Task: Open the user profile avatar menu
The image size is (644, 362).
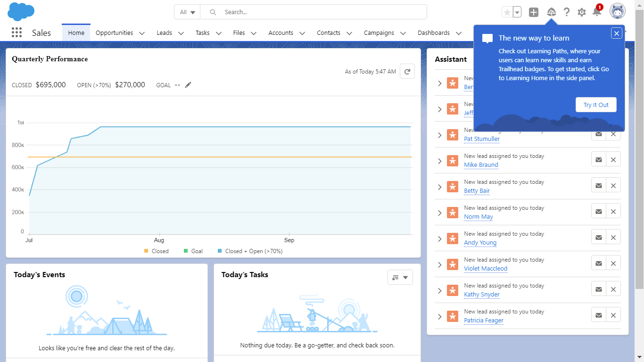Action: [x=618, y=11]
